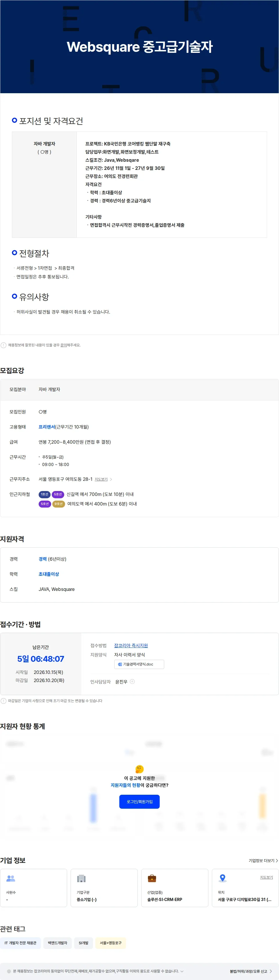279x980 pixels.
Task: Click the 솔루션·SI·CRM·ERP industry text
Action: pyautogui.click(x=165, y=899)
